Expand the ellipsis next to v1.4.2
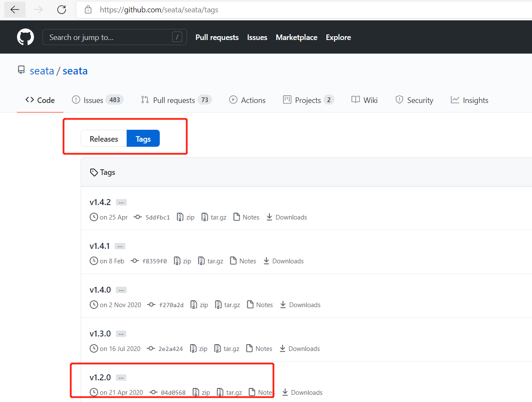Screen dimensions: 532x402 121,202
